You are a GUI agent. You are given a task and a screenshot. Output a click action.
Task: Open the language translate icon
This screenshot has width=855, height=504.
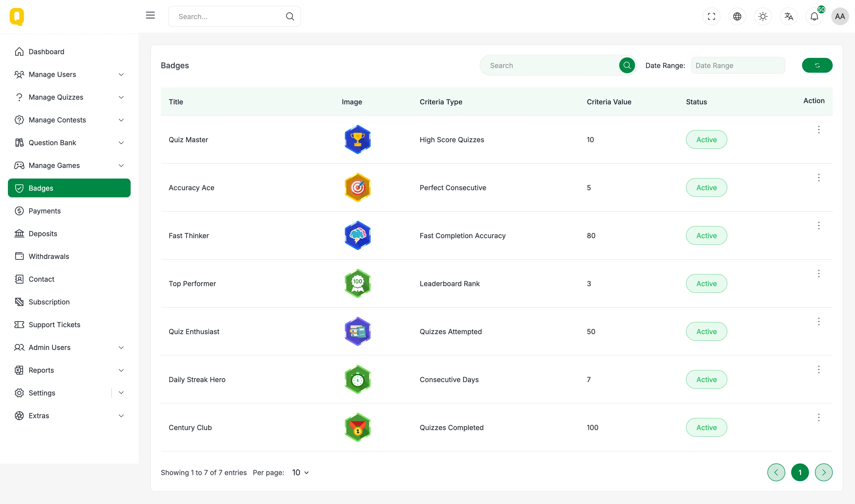click(789, 16)
